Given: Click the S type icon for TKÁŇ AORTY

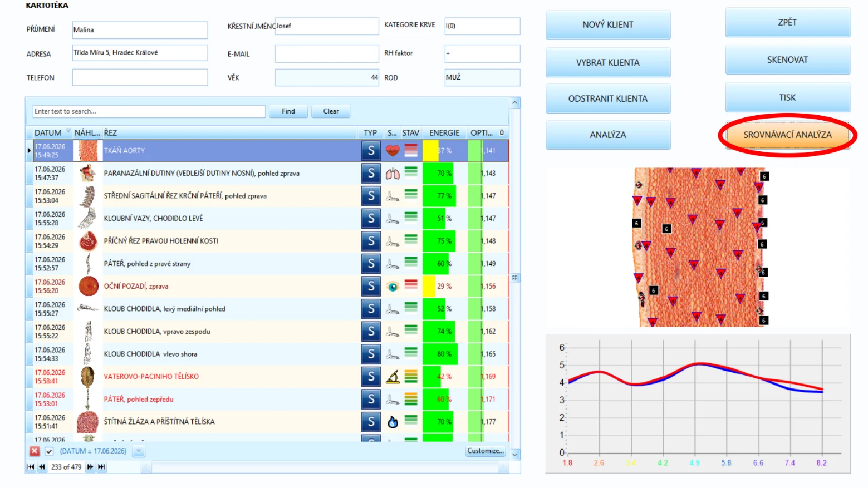Looking at the screenshot, I should coord(371,150).
